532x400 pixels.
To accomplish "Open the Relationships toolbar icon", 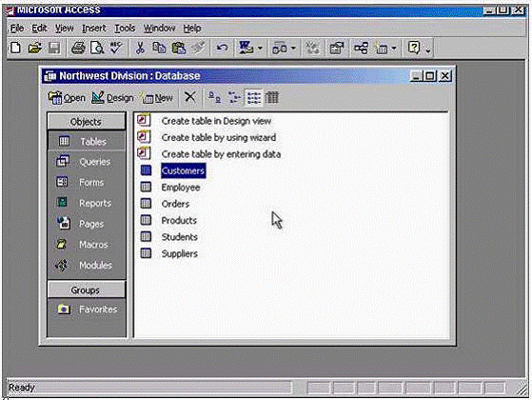I will [361, 48].
